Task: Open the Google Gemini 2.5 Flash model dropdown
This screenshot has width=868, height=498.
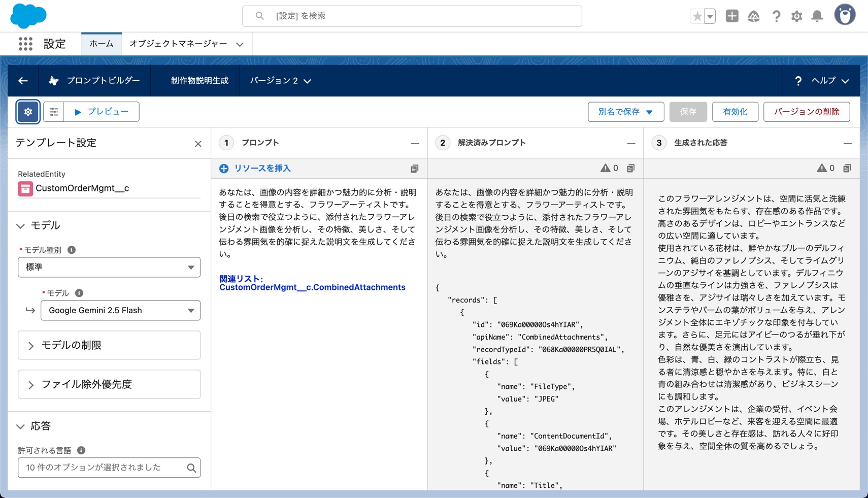Action: (x=120, y=310)
